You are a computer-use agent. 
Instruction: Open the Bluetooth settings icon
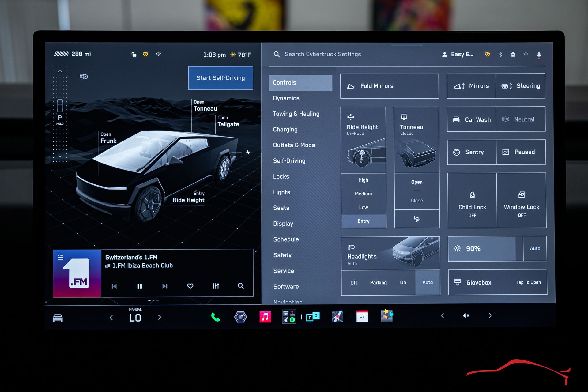500,54
